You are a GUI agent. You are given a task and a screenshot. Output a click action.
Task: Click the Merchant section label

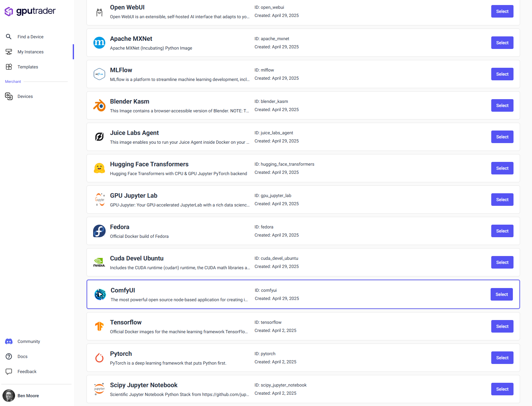tap(13, 82)
